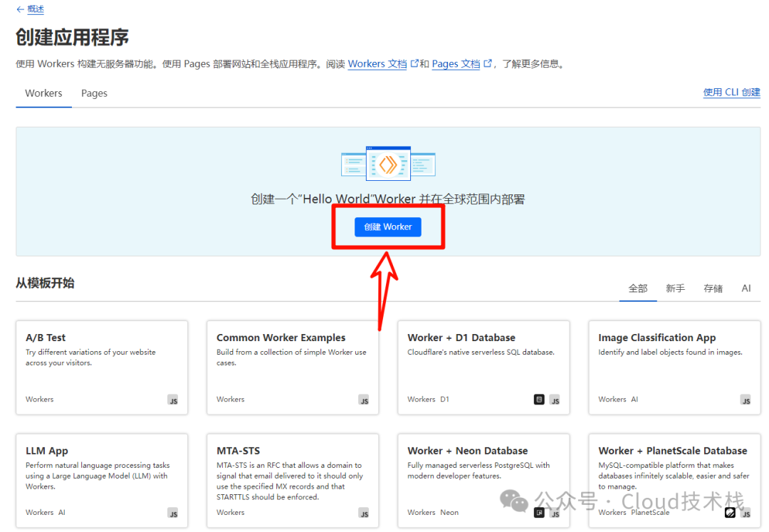Screen dimensions: 769x532
Task: Switch to the Pages tab
Action: point(94,93)
